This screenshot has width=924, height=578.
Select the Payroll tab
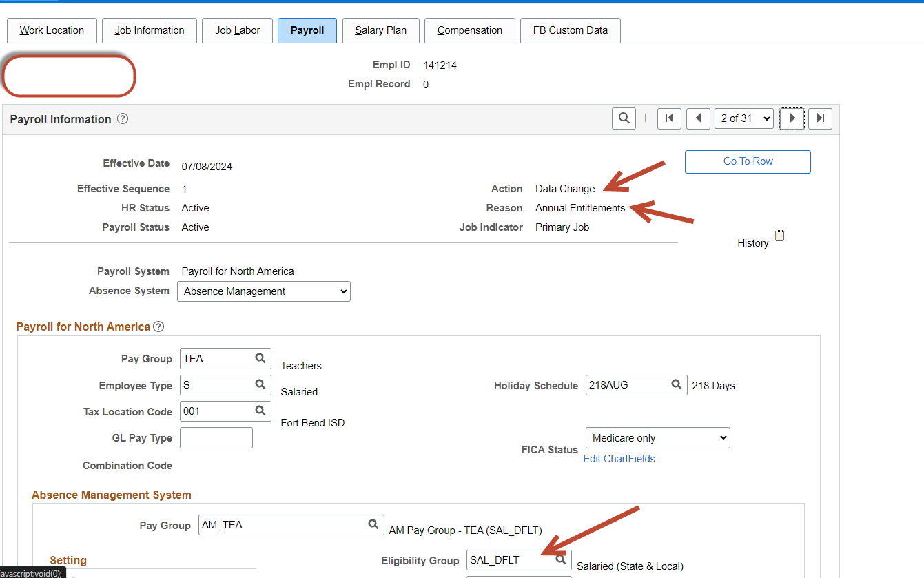(x=307, y=30)
